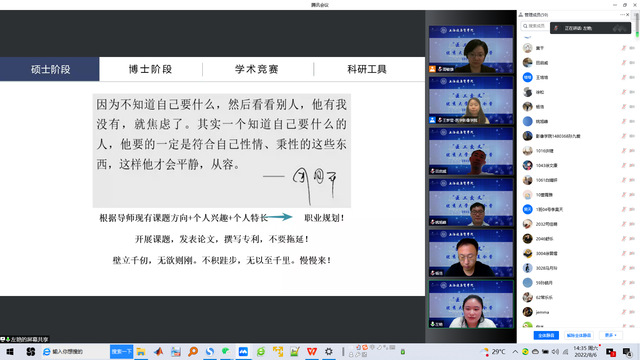Expand the 更多 dropdown in members panel
Viewport: 640px width, 360px height.
pos(611,335)
